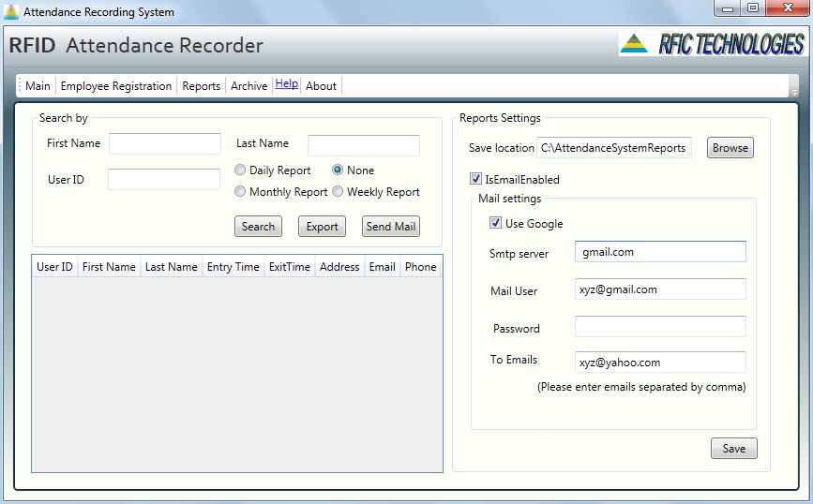
Task: Open the Archive menu
Action: coord(248,86)
